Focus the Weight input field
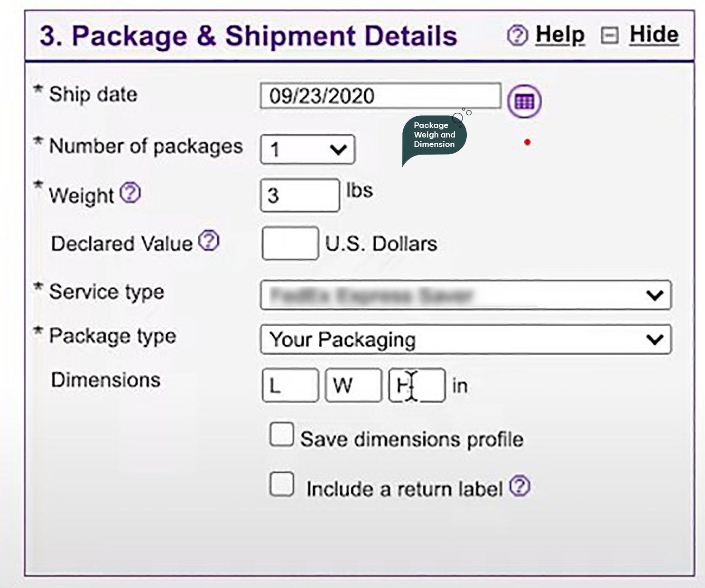 300,195
